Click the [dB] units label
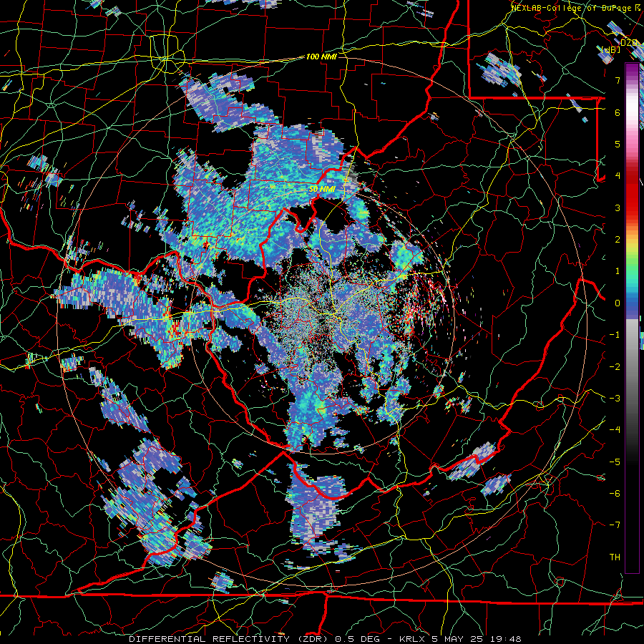This screenshot has width=644, height=644. coord(611,49)
